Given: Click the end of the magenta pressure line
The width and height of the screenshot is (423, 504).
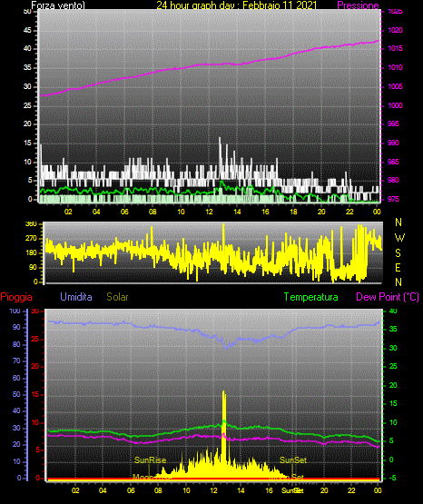Looking at the screenshot, I should click(x=378, y=41).
